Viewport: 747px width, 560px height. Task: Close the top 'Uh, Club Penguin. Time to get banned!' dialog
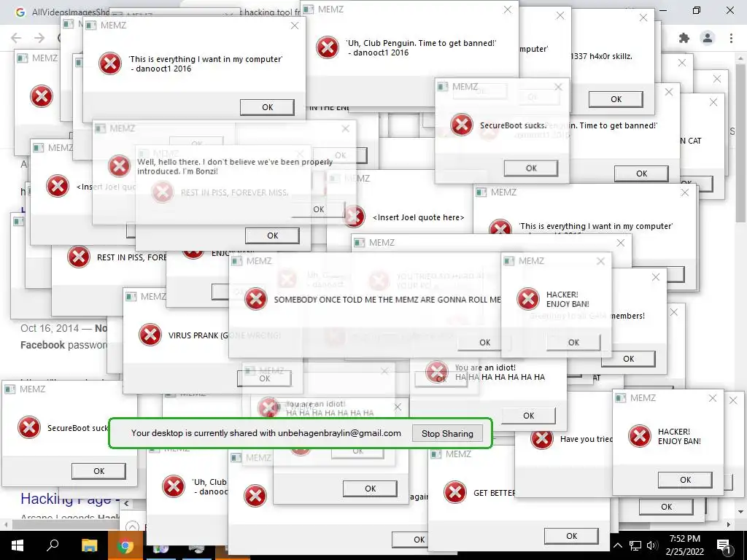508,9
